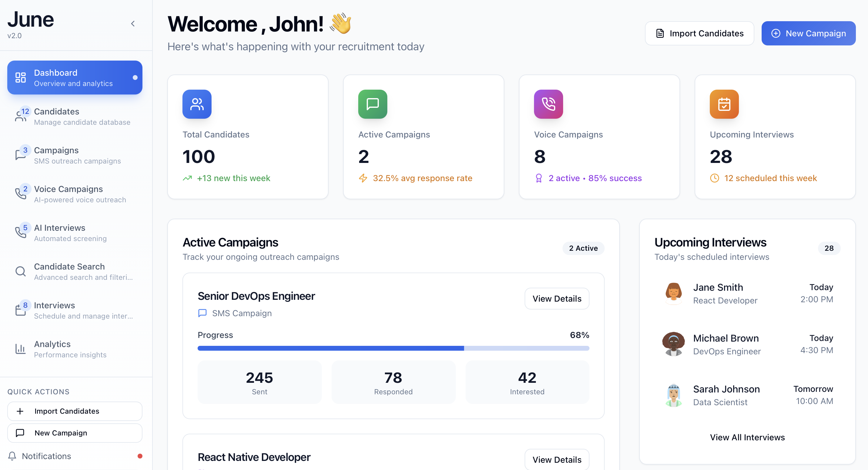The image size is (868, 470).
Task: Click '32.5% avg response rate' text
Action: click(x=422, y=178)
